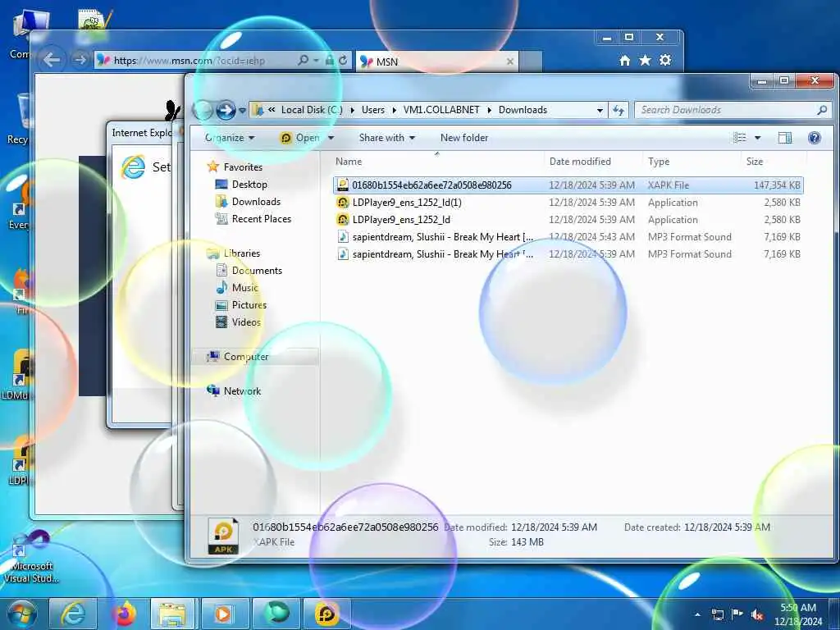Click the magnifier icon in Search Downloads box
Image resolution: width=840 pixels, height=630 pixels.
pos(822,110)
